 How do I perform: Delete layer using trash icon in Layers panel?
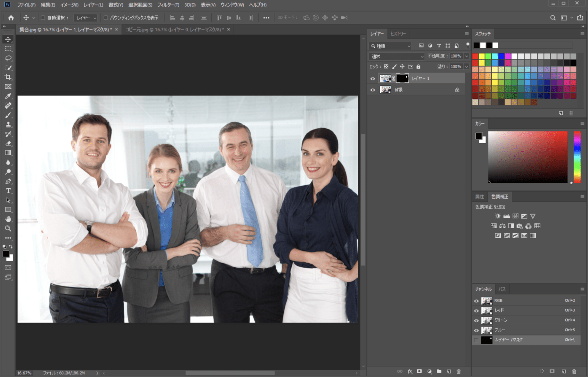click(459, 371)
